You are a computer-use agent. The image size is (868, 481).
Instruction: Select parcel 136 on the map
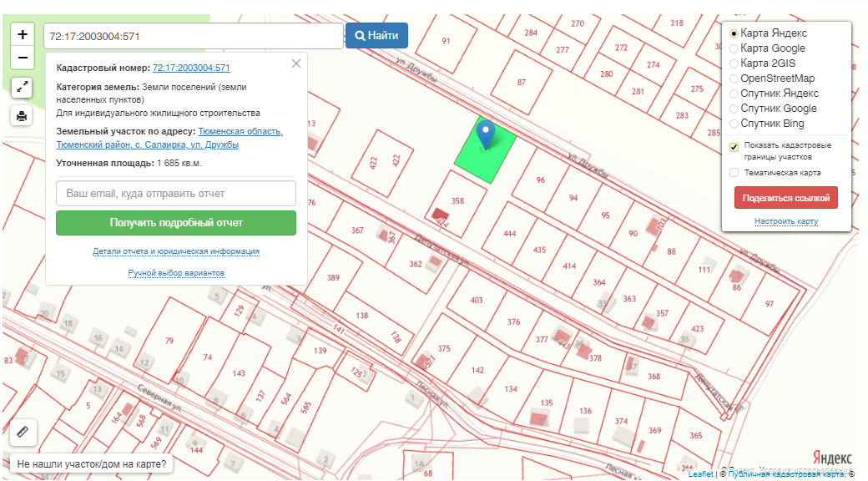pos(585,411)
